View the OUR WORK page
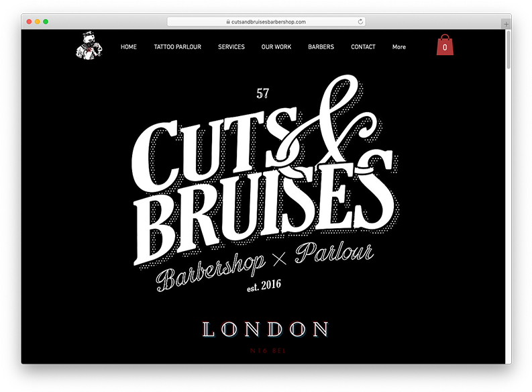 coord(276,47)
